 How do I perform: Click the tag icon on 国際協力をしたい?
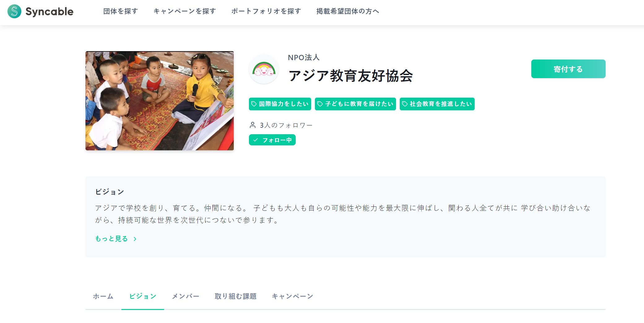coord(254,104)
